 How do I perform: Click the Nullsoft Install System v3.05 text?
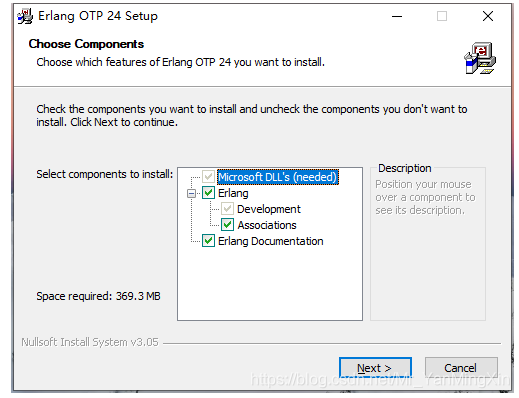[90, 342]
